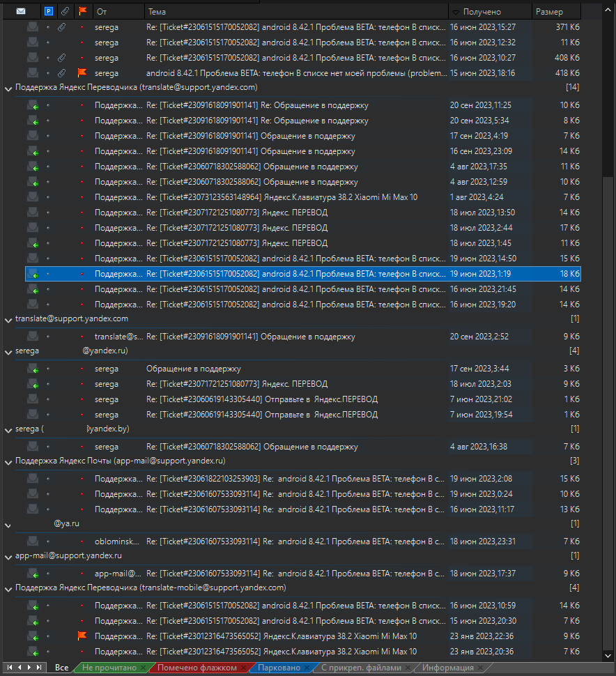Switch to the С прикреп. файлами tab
The width and height of the screenshot is (616, 676).
(x=361, y=668)
